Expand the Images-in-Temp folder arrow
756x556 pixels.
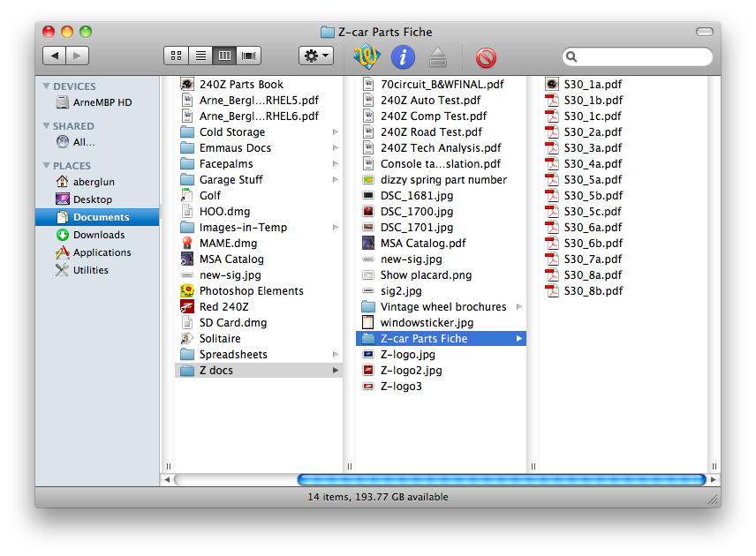point(336,228)
